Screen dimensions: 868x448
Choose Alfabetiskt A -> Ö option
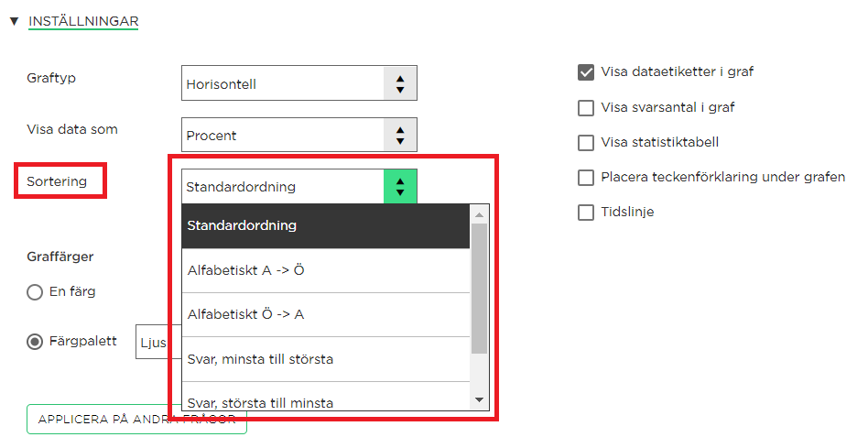click(x=326, y=270)
